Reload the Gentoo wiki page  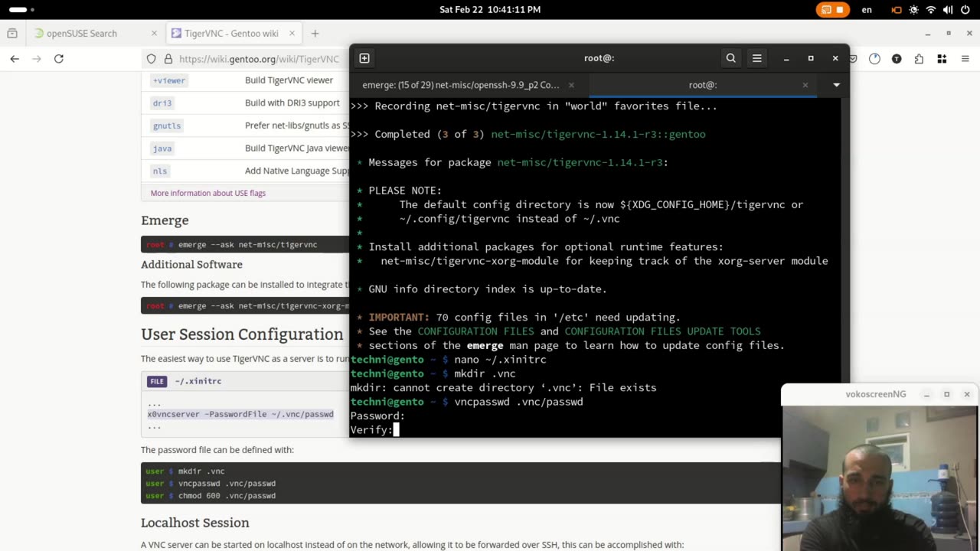59,59
